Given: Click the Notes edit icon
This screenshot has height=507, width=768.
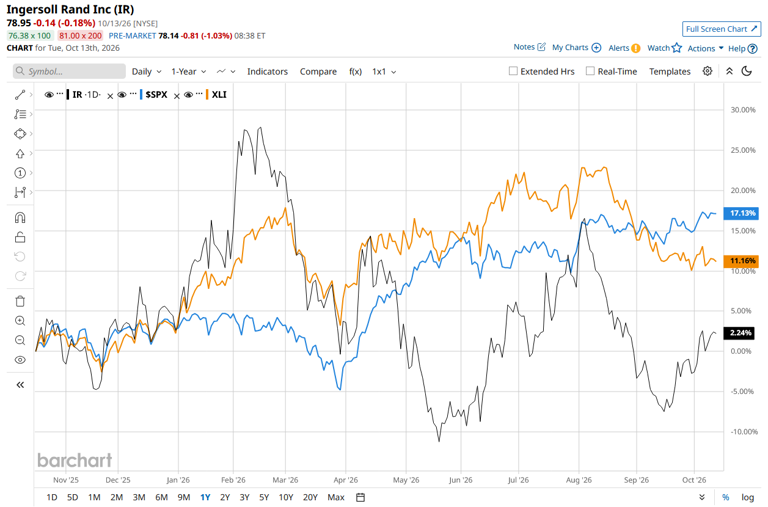Looking at the screenshot, I should click(x=541, y=47).
